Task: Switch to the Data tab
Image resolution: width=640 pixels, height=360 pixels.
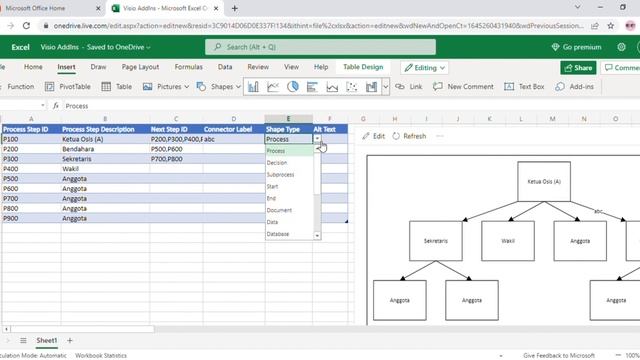Action: pos(225,67)
